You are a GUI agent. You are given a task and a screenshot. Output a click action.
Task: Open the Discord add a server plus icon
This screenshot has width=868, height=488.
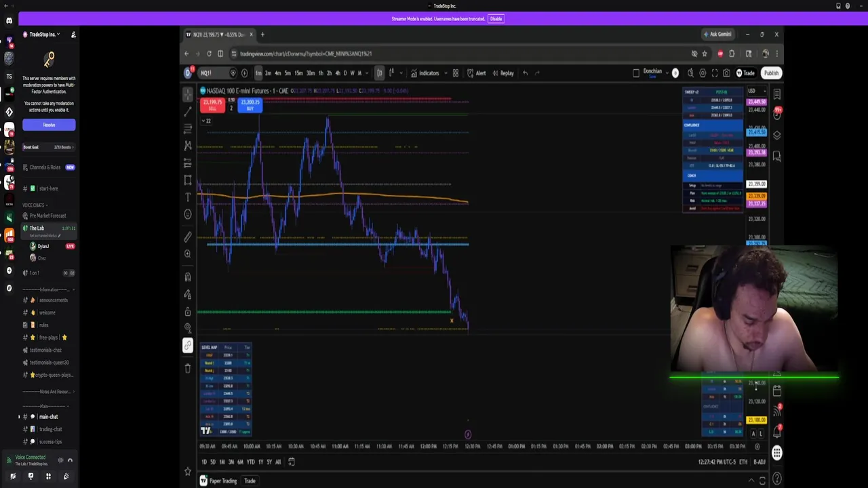click(9, 270)
